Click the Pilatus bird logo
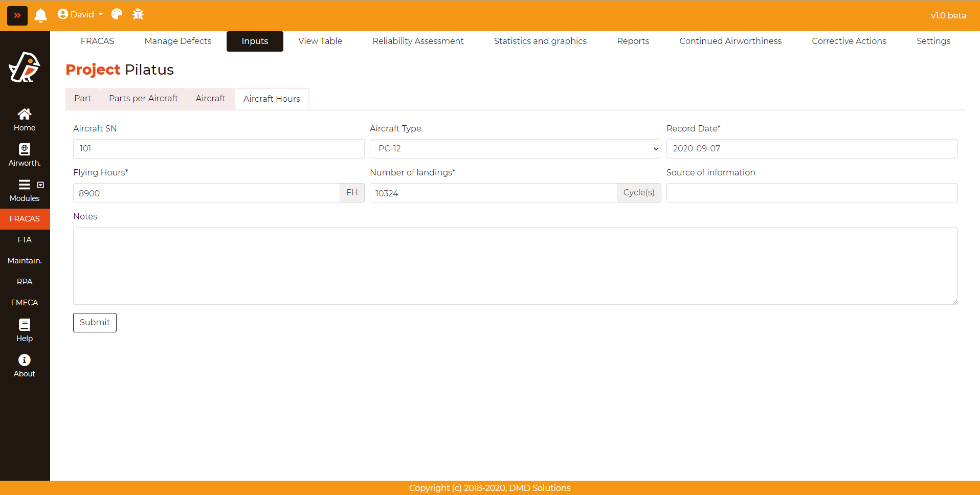980x495 pixels. point(25,67)
